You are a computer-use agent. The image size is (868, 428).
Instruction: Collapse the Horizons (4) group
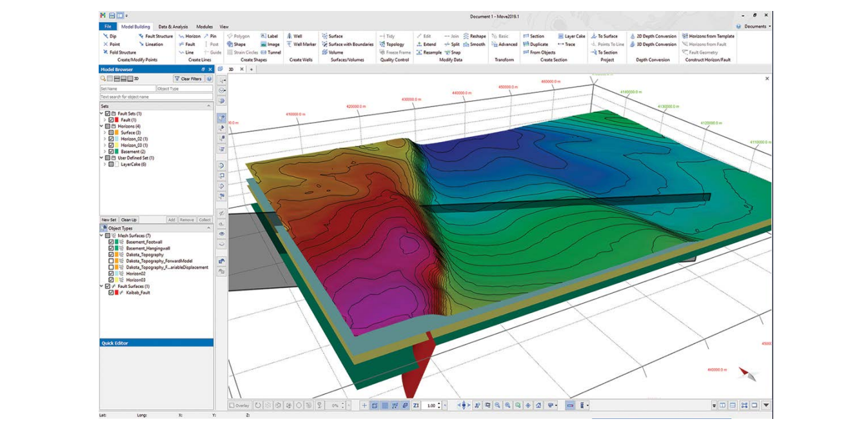pos(101,127)
